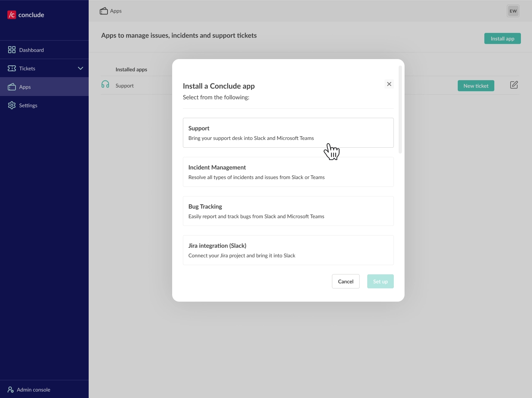Click the Support headset icon
The width and height of the screenshot is (532, 398).
click(105, 85)
